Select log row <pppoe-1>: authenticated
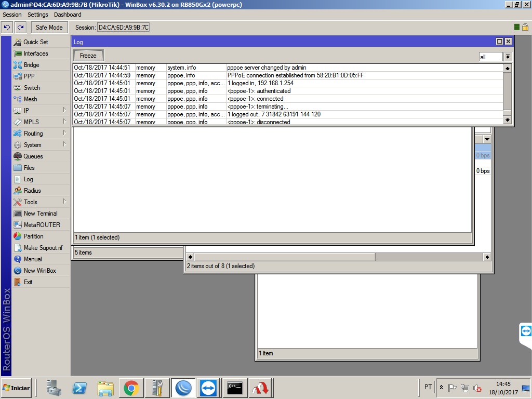Viewport: 532px width, 399px height. tap(288, 91)
